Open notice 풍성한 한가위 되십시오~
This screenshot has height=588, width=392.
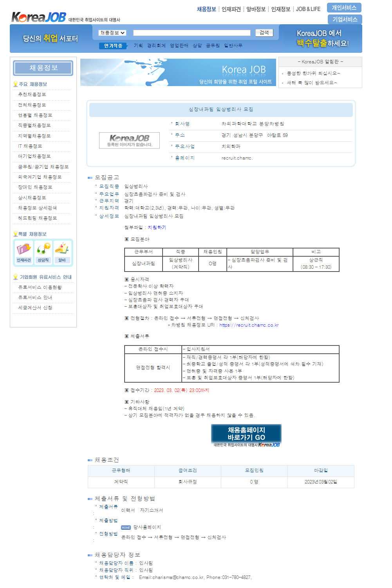314,73
